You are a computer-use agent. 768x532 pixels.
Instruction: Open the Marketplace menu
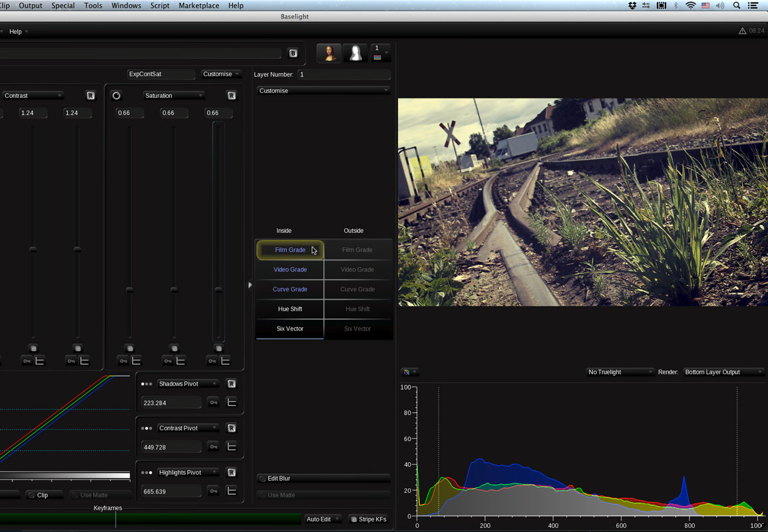pos(198,5)
